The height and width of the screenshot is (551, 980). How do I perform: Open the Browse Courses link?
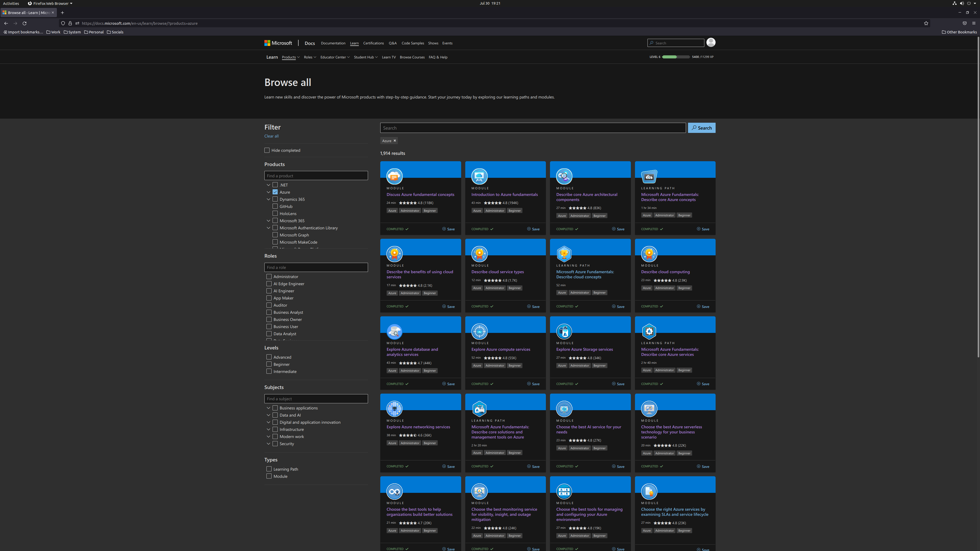pos(412,57)
